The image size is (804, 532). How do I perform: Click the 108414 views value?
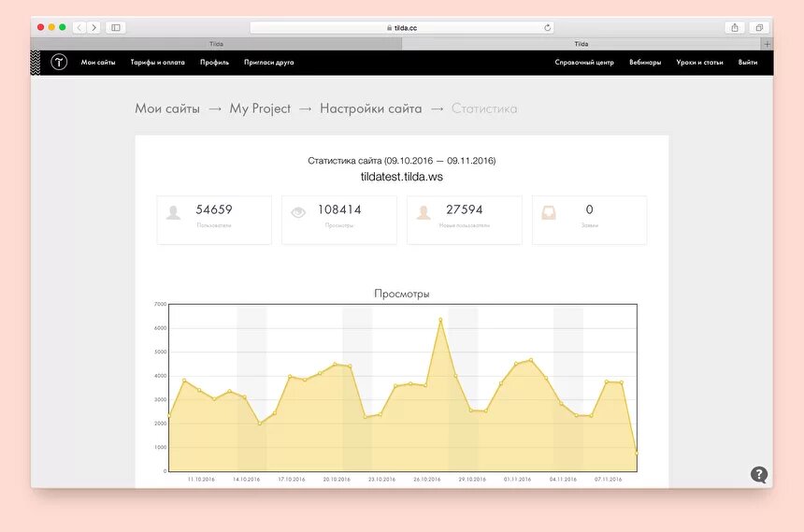click(x=339, y=209)
